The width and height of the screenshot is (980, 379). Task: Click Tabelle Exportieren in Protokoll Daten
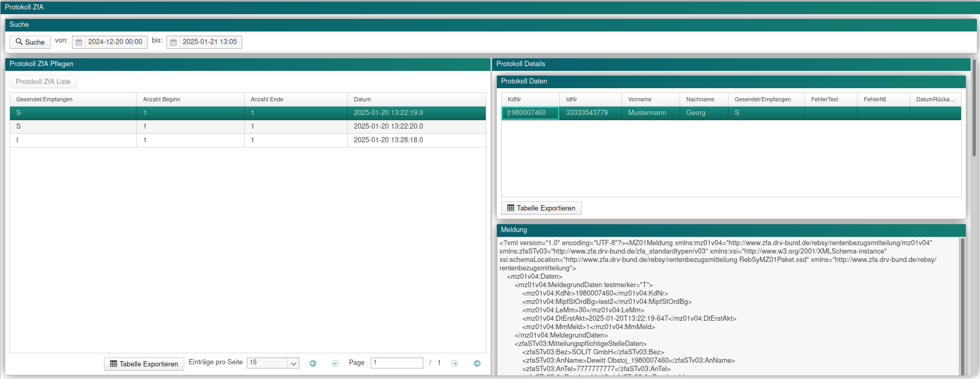pos(541,208)
